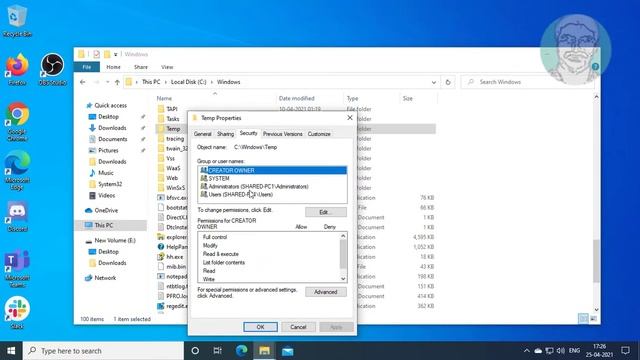Open the Microsoft Edge desktop shortcut

click(x=17, y=170)
